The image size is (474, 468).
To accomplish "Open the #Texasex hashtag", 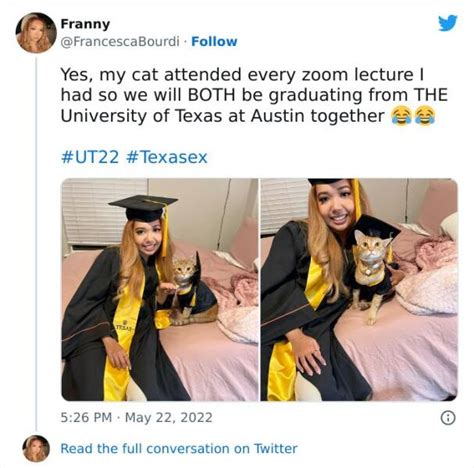I will tap(167, 157).
